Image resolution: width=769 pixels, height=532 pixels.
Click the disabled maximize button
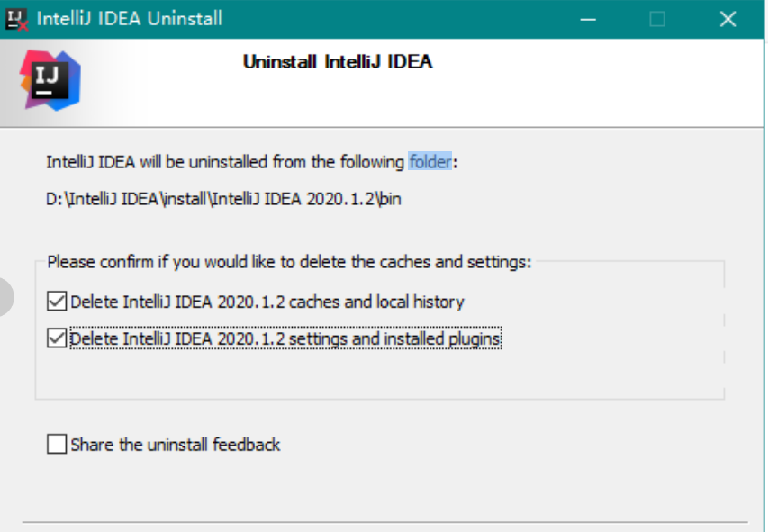[x=657, y=19]
